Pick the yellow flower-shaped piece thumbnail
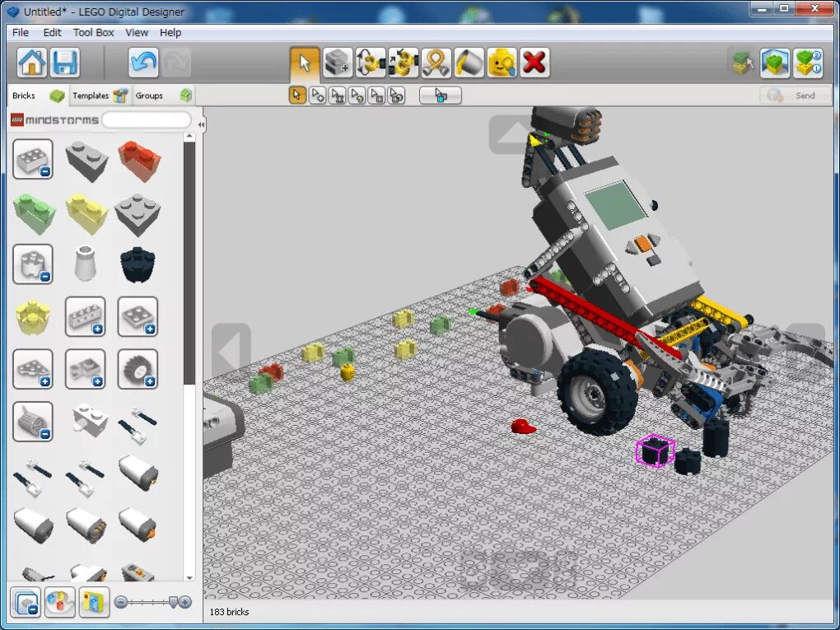The width and height of the screenshot is (840, 630). tap(33, 317)
